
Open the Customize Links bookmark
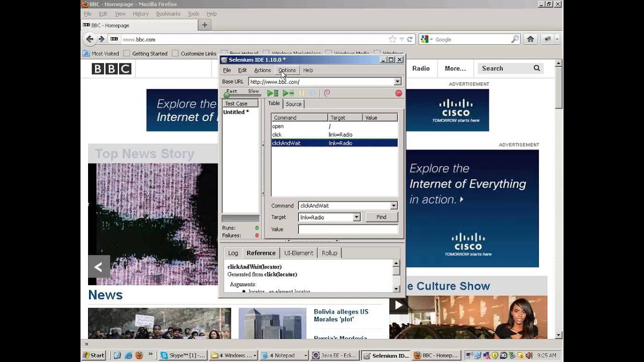194,53
